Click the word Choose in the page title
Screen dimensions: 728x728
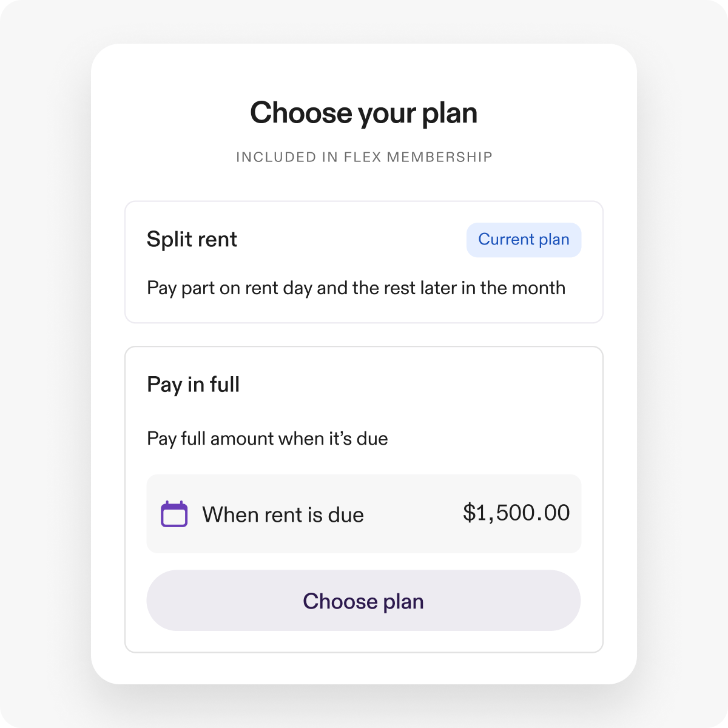pos(301,113)
